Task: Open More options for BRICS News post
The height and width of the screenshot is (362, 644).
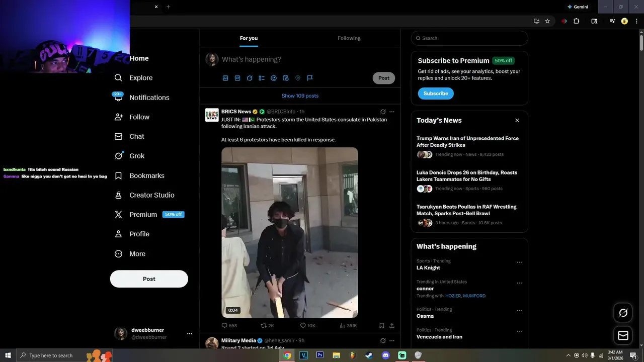Action: [x=392, y=112]
